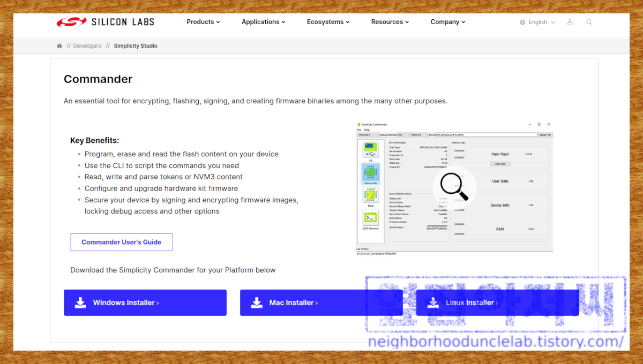Viewport: 643px width, 364px height.
Task: Follow the Developers breadcrumb link
Action: (87, 46)
